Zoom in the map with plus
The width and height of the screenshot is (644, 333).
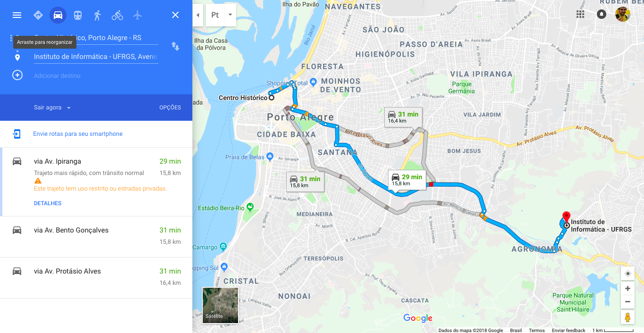point(627,288)
